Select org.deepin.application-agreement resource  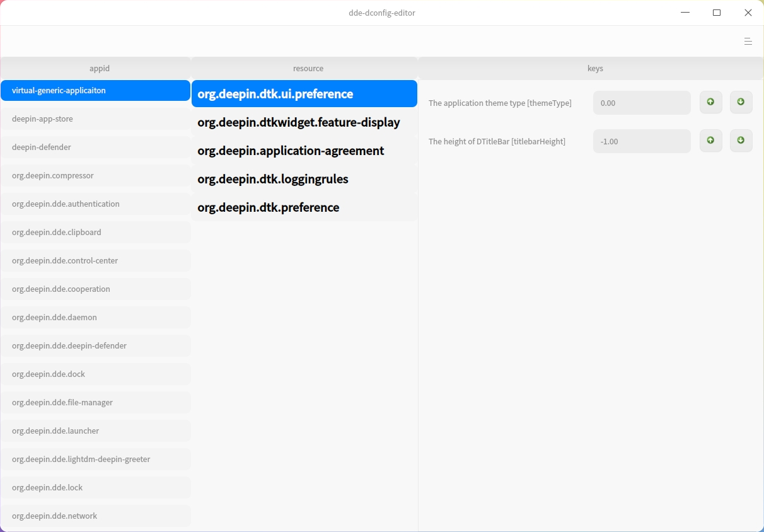click(x=304, y=151)
